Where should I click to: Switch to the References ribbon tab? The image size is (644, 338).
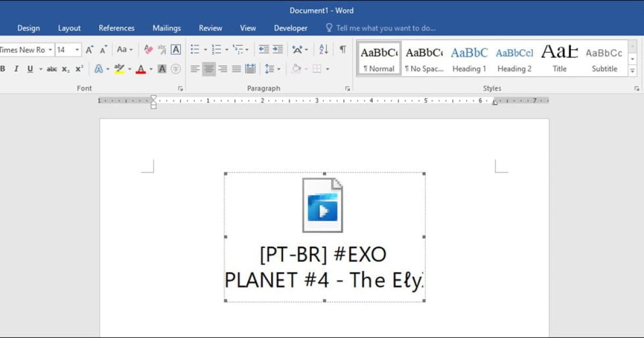tap(116, 28)
